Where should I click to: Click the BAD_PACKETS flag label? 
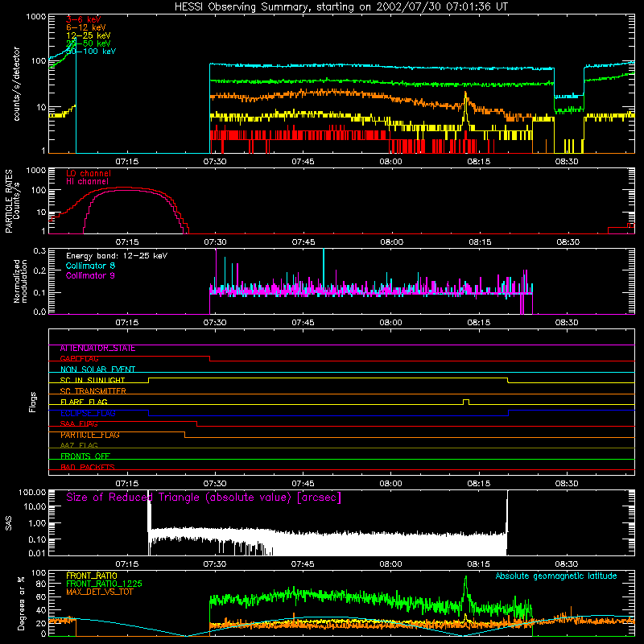click(88, 467)
